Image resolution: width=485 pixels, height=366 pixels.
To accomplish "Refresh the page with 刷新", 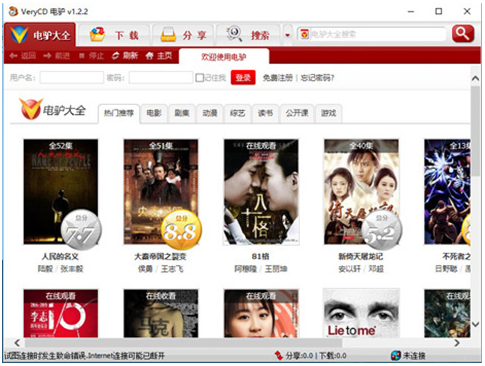I will tap(125, 56).
